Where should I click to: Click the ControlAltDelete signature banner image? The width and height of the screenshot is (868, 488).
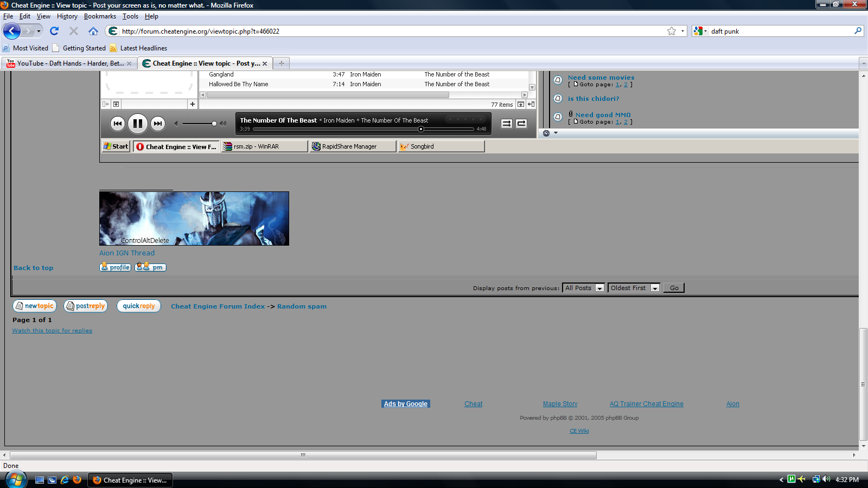click(x=194, y=218)
